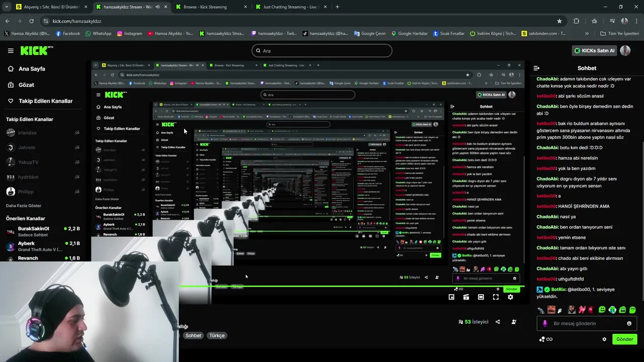This screenshot has height=362, width=644.
Task: Open the WhatsApp bookmark
Action: [x=98, y=34]
